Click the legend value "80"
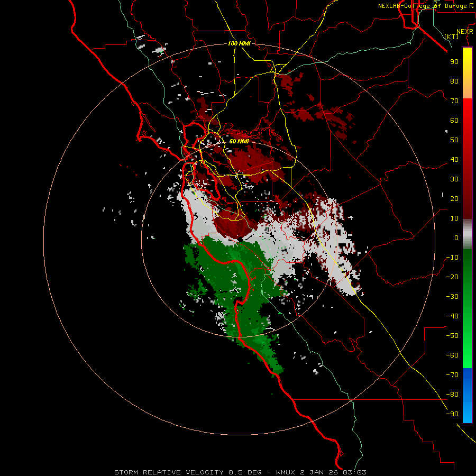The width and height of the screenshot is (476, 476). (x=454, y=81)
